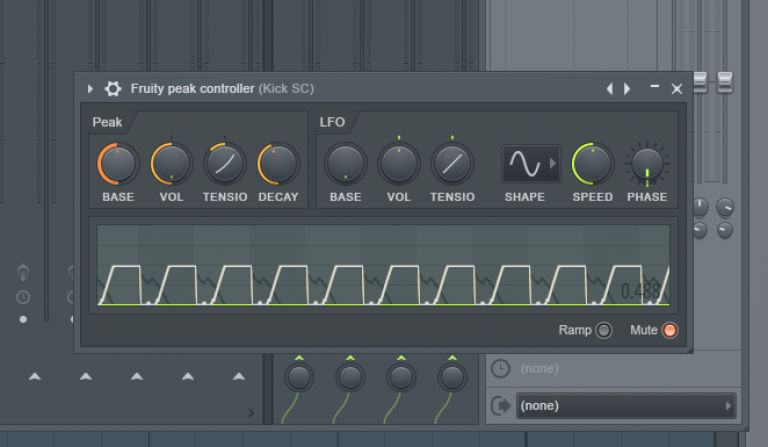Image resolution: width=768 pixels, height=447 pixels.
Task: Close the Fruity peak controller window
Action: [677, 89]
